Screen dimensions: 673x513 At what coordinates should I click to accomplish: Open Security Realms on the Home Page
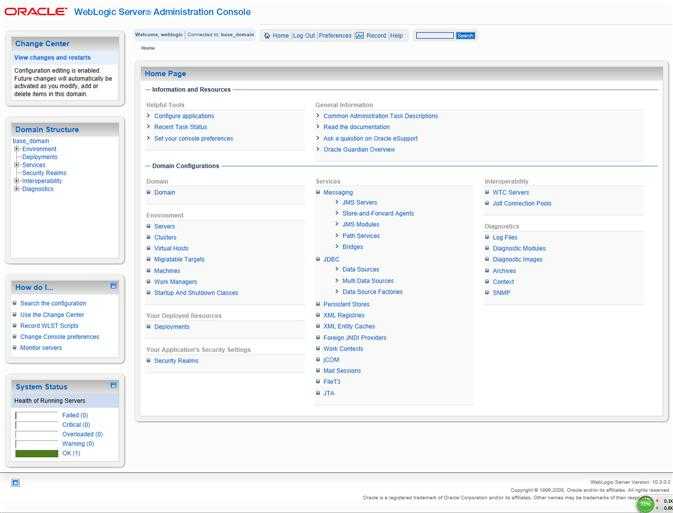coord(176,361)
